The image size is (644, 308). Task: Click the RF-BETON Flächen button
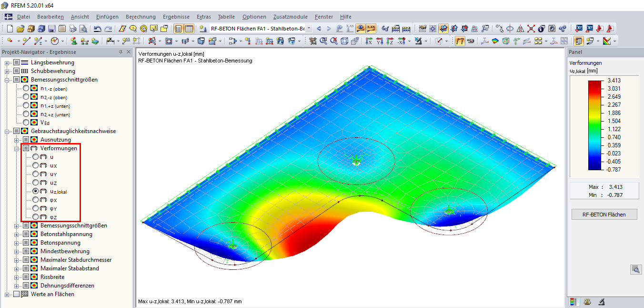tap(604, 214)
